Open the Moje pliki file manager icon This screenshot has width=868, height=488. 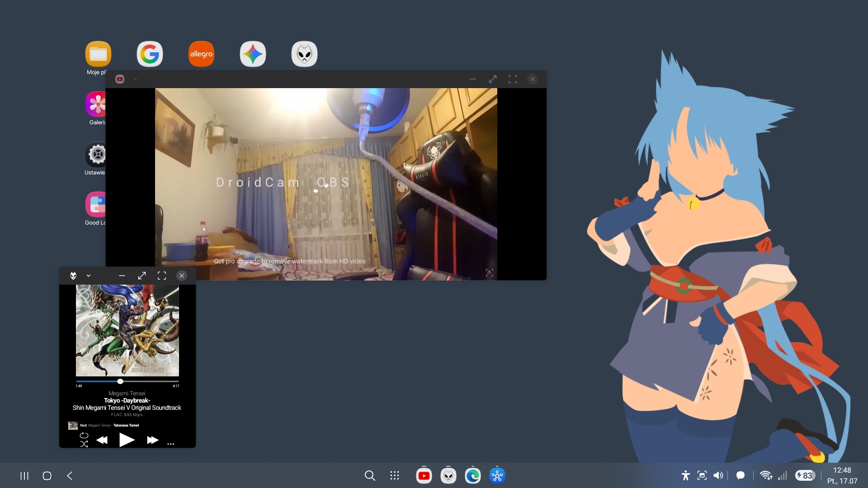(x=98, y=54)
